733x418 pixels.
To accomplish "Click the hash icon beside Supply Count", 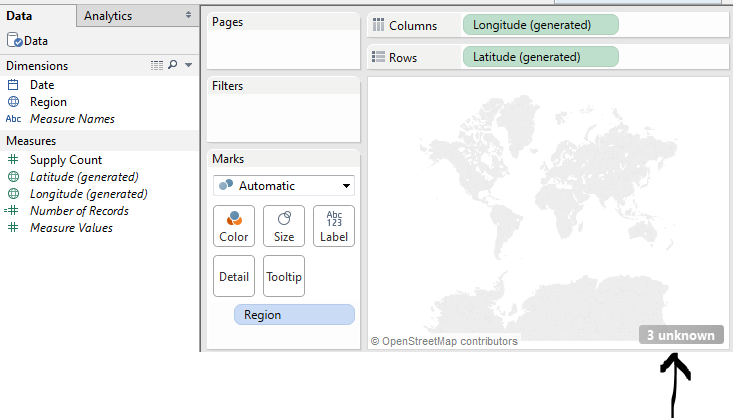I will (x=13, y=160).
